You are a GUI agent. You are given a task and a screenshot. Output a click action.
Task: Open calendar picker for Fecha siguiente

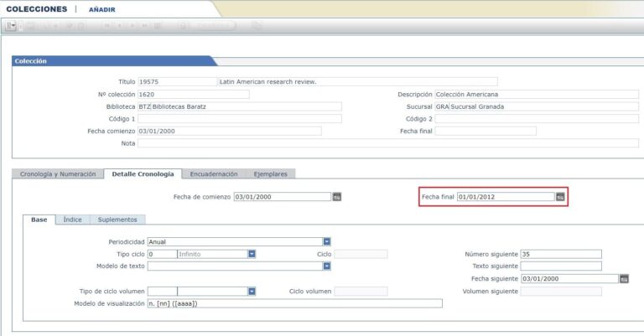point(624,278)
